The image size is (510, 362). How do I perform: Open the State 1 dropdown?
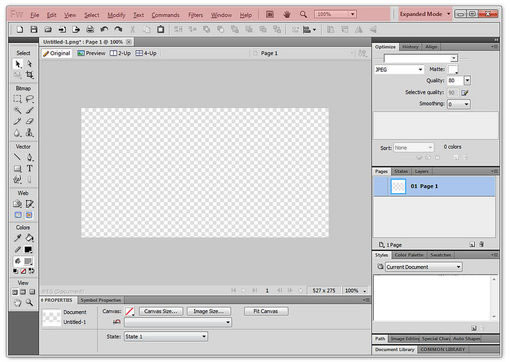(x=166, y=337)
